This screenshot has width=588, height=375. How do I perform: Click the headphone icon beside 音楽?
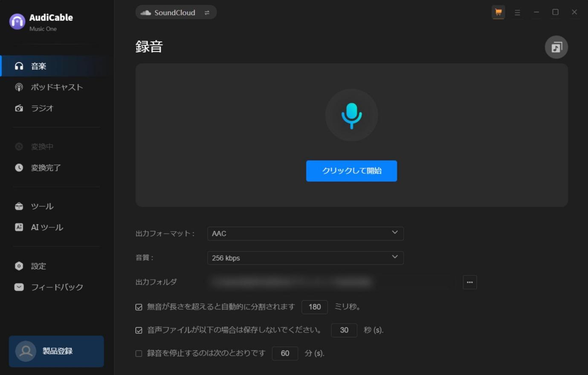tap(19, 66)
